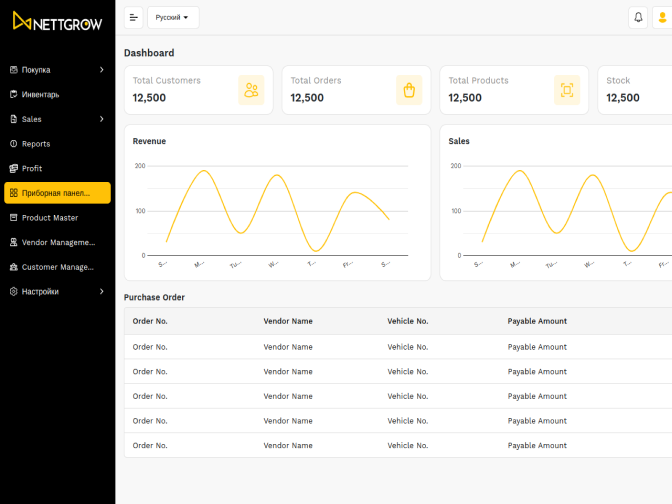Go to Reports in the sidebar
Screen dimensions: 672x504
pyautogui.click(x=36, y=144)
